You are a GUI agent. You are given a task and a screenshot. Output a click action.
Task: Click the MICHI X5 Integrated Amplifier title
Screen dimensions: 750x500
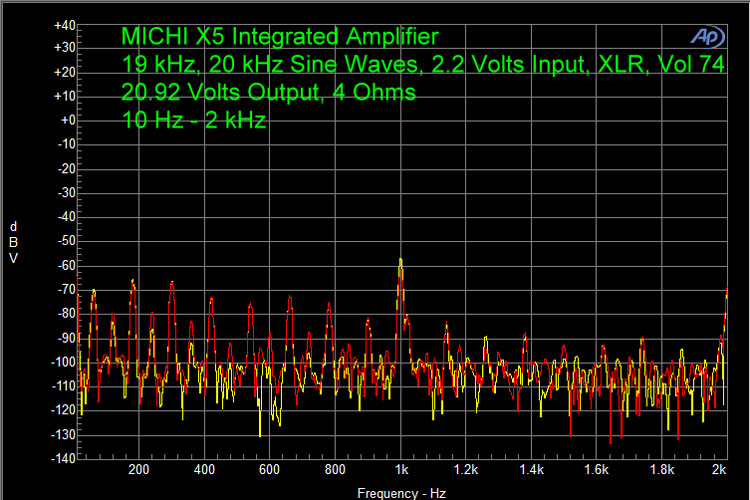coord(279,37)
